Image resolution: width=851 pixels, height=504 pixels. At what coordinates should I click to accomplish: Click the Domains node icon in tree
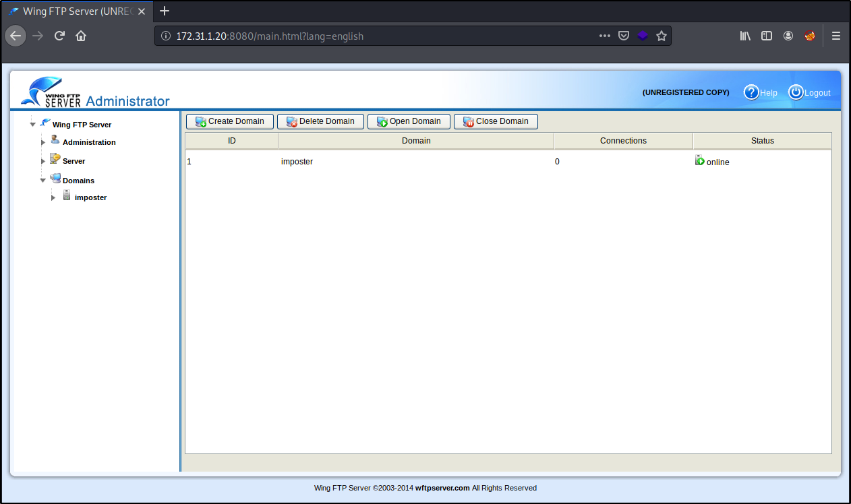[55, 179]
